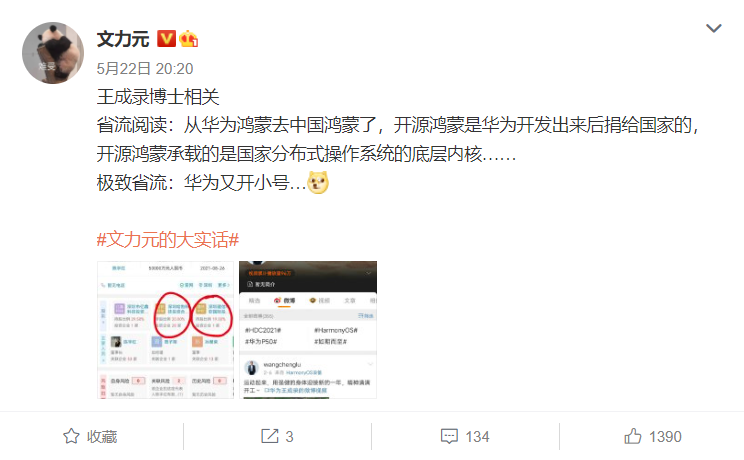Click post line 极致省流：华为又开小号
The image size is (744, 460).
(x=202, y=183)
